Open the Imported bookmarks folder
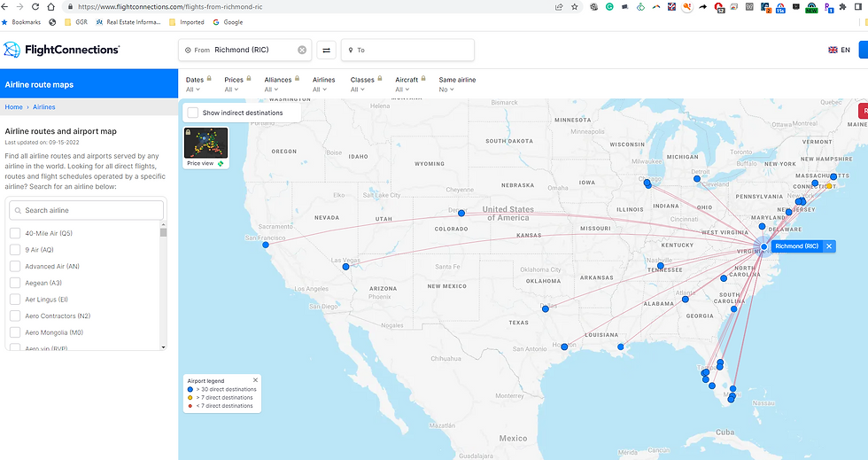This screenshot has width=868, height=460. pyautogui.click(x=187, y=22)
